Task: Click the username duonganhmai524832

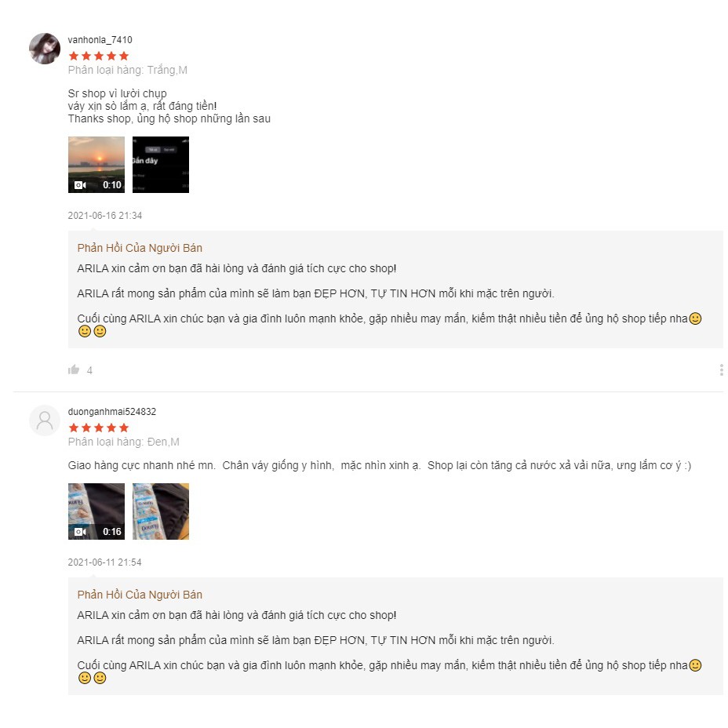Action: (112, 411)
